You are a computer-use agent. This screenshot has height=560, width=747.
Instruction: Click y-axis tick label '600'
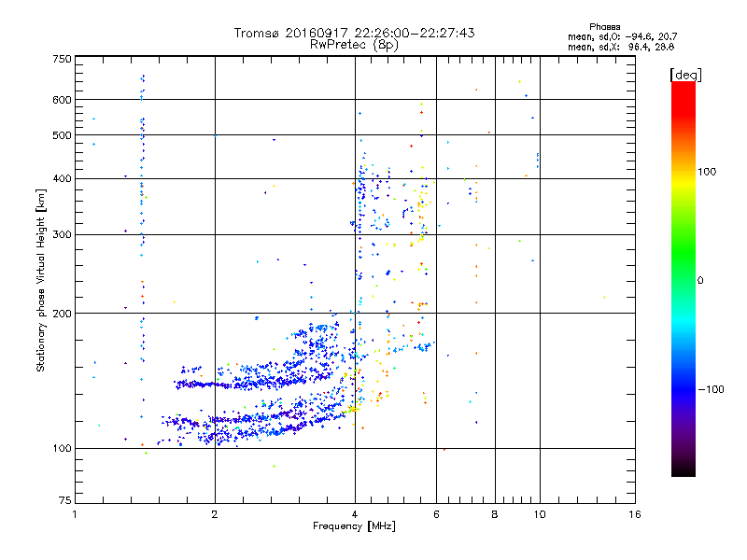click(63, 100)
